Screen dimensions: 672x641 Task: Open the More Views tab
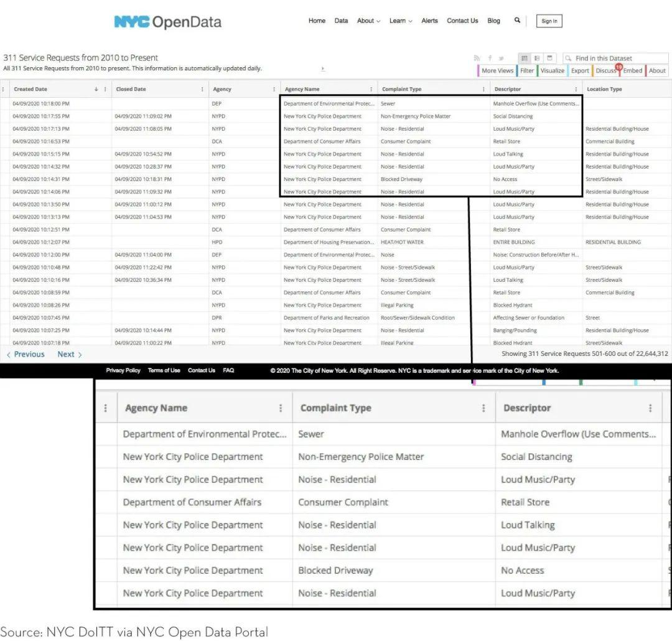(x=497, y=71)
